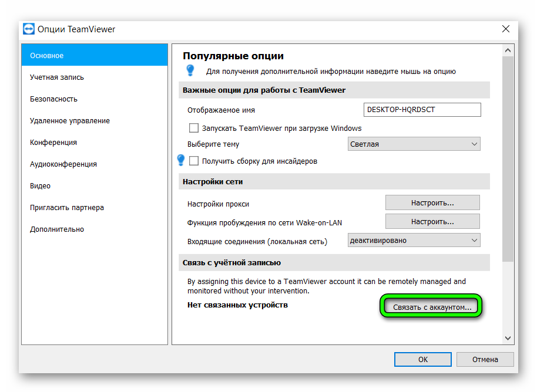Click the Важные опции для работы header

[x=334, y=90]
